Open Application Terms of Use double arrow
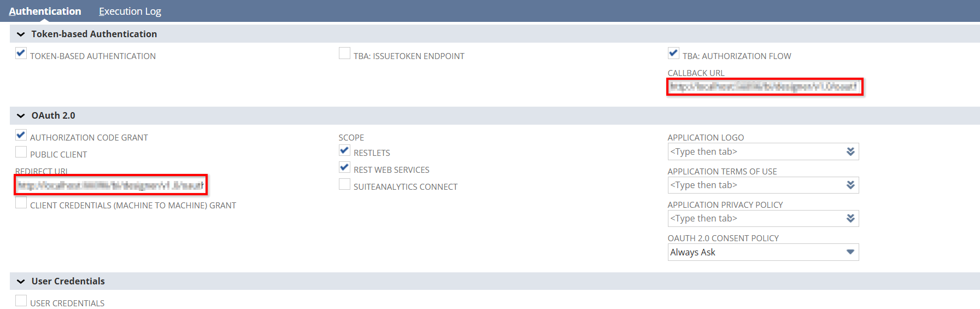980x309 pixels. (x=850, y=185)
